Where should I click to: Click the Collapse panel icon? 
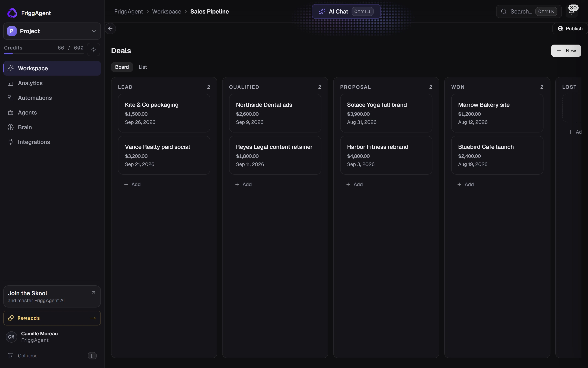point(10,356)
